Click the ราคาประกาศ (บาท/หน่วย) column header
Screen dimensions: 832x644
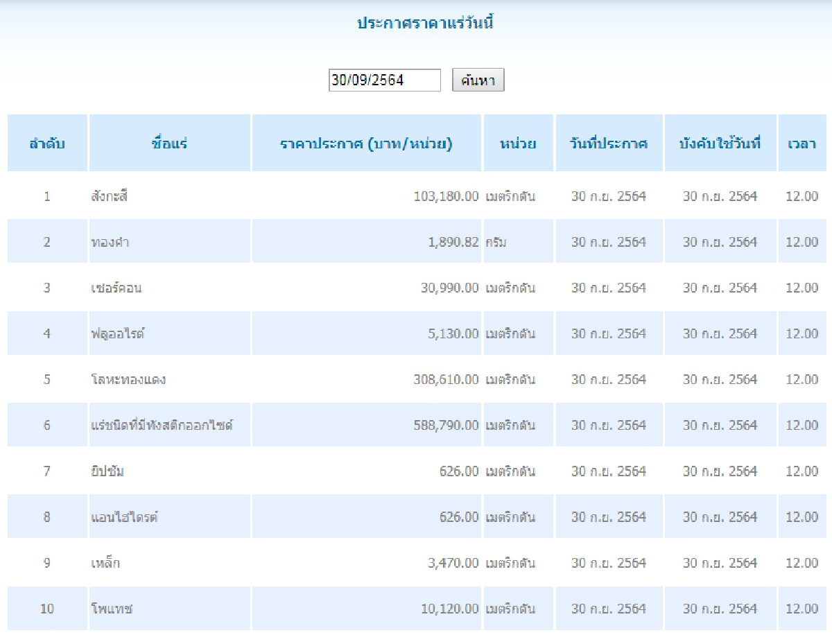coord(367,144)
